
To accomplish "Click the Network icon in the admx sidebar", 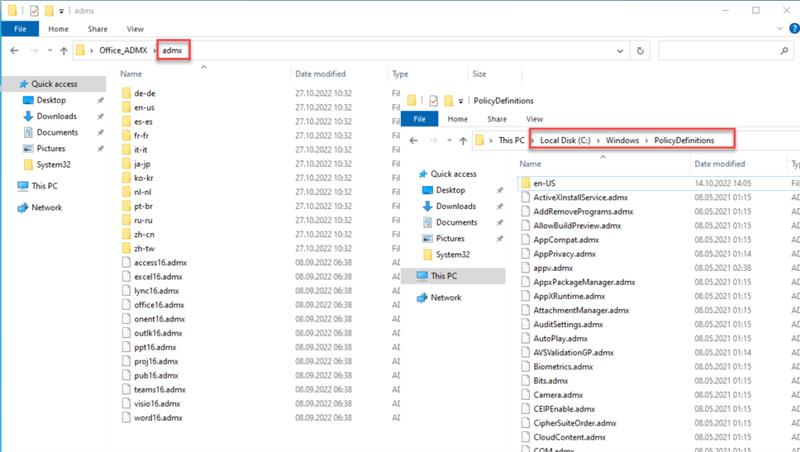I will point(22,208).
